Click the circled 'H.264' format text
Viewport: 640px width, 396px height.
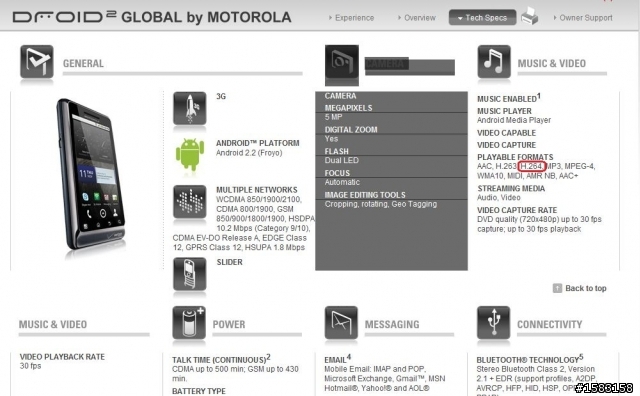[531, 166]
